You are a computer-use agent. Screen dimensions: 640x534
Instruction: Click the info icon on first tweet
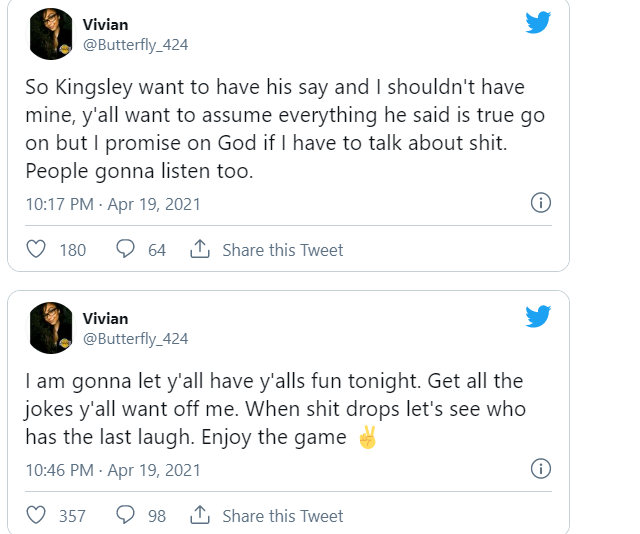540,203
